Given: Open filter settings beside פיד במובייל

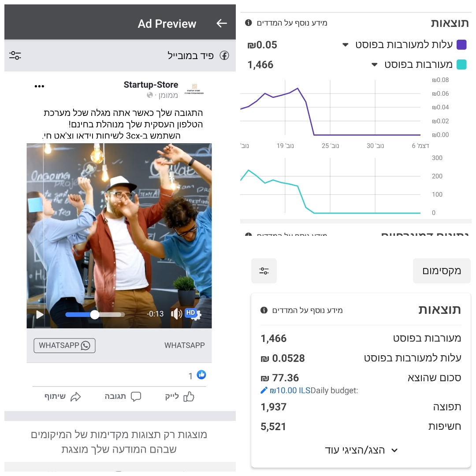Looking at the screenshot, I should (x=15, y=55).
